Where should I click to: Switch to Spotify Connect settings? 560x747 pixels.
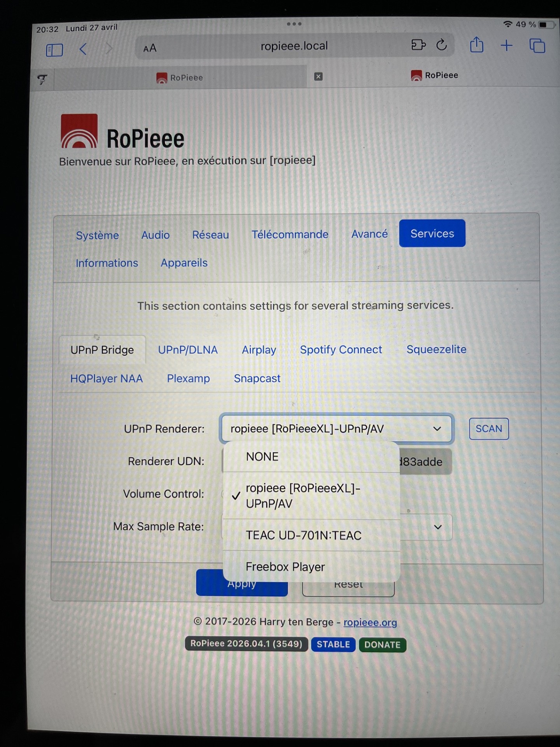click(341, 349)
